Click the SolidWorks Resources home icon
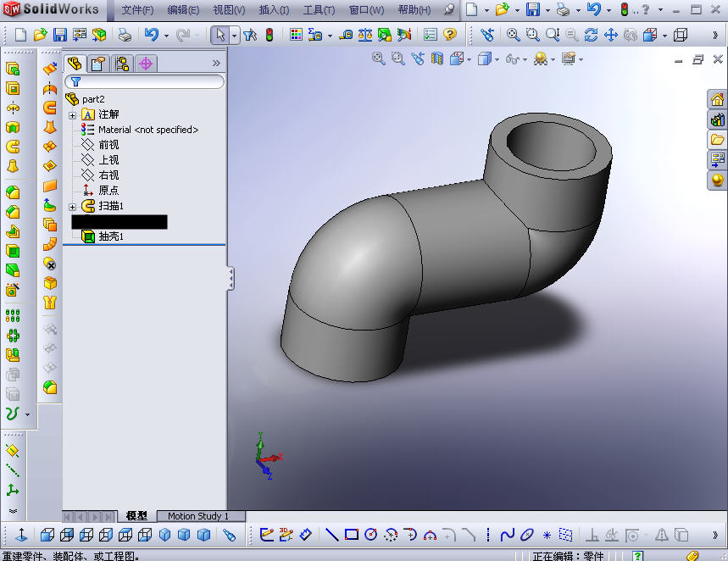Image resolution: width=728 pixels, height=561 pixels. coord(717,99)
